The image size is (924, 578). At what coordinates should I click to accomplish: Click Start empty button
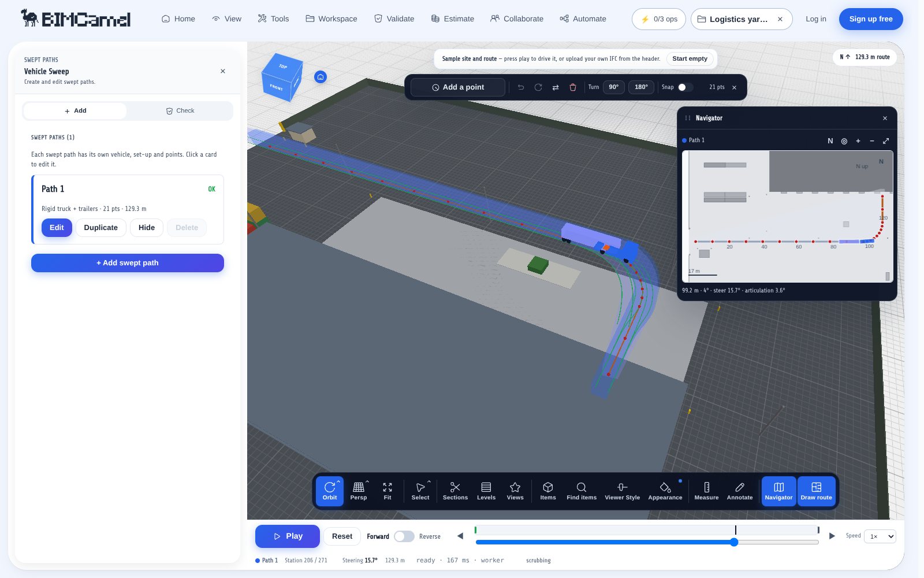point(690,59)
